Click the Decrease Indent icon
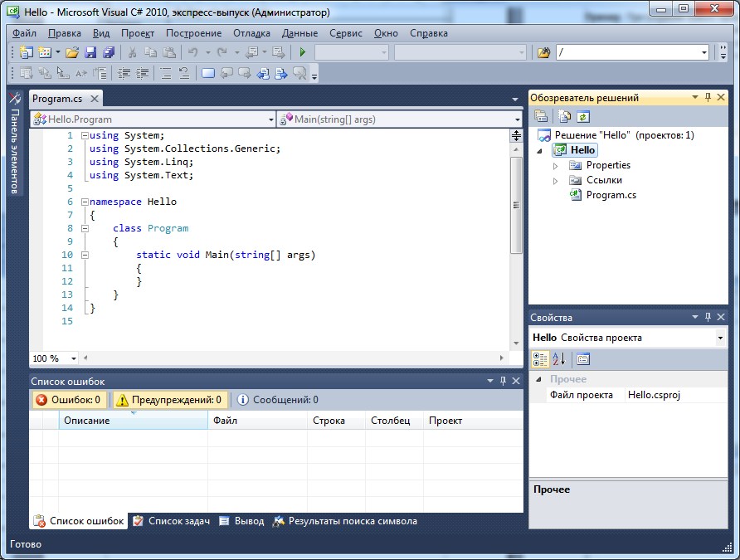The image size is (740, 560). 124,73
